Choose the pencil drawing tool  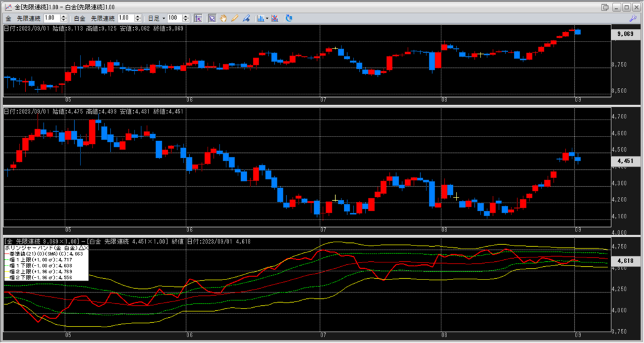click(234, 18)
